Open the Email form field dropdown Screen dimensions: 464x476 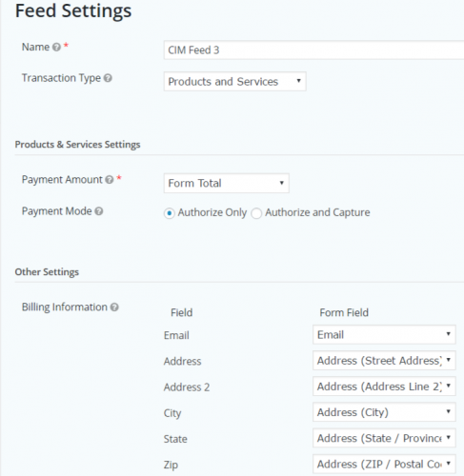pyautogui.click(x=384, y=334)
